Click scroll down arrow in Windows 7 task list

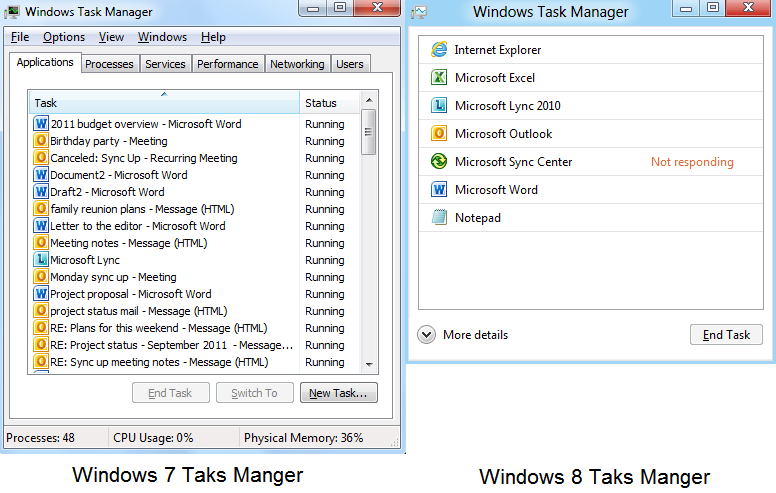click(369, 365)
